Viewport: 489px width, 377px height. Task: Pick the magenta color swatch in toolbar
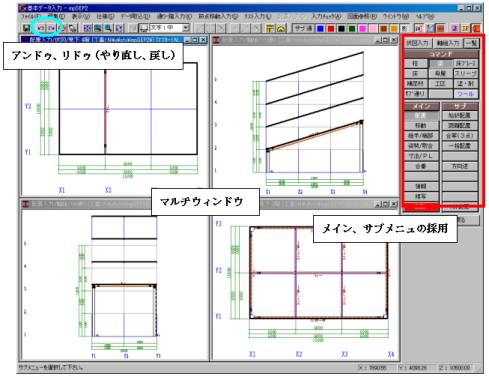(x=363, y=29)
